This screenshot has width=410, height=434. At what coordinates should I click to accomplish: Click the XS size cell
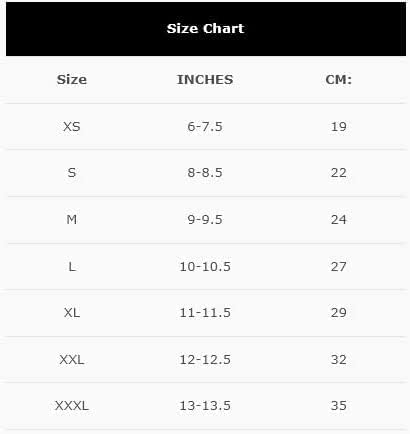point(72,127)
